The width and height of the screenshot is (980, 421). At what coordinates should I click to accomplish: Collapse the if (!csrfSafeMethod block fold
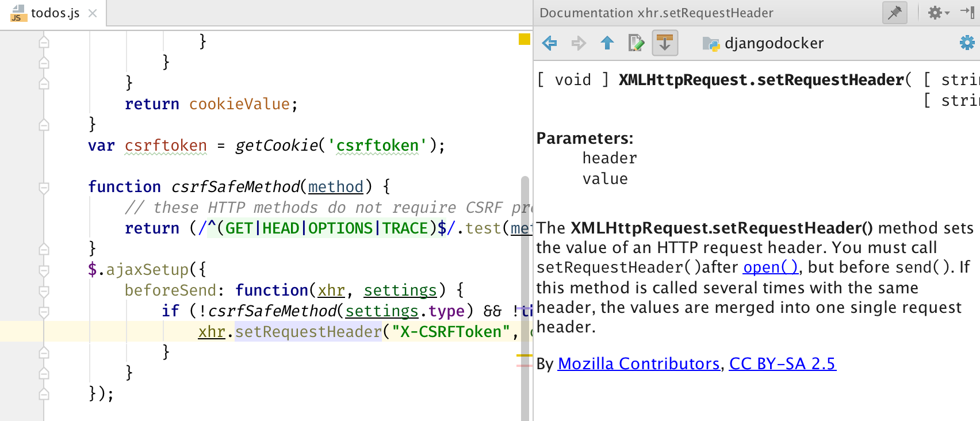(x=44, y=312)
